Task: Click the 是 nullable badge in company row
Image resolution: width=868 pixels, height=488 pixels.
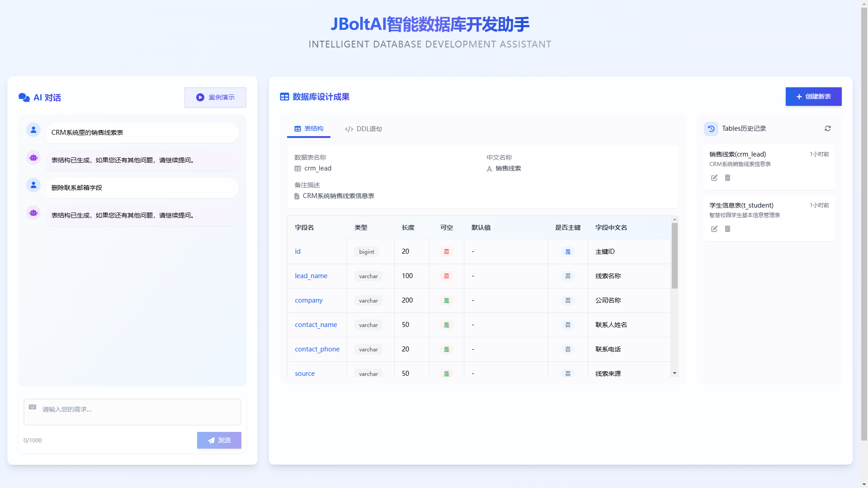Action: 446,301
